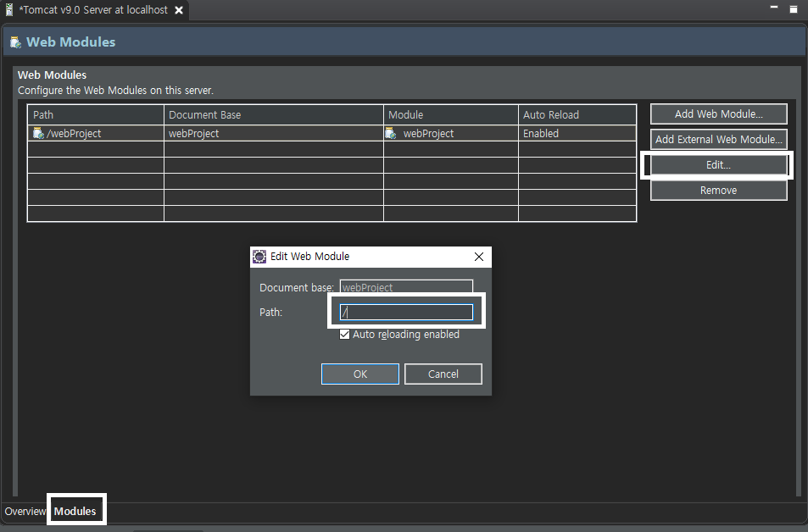Click the Enabled auto reload cell
808x532 pixels.
[x=577, y=133]
